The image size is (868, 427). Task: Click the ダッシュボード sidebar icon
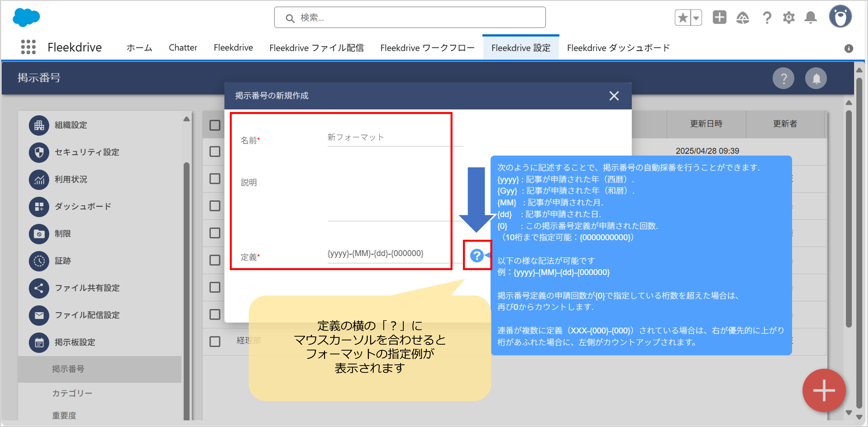39,207
